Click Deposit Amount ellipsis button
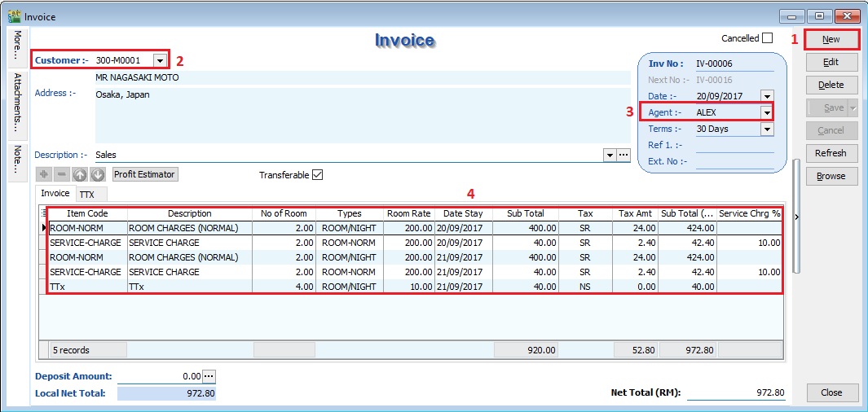Image resolution: width=868 pixels, height=412 pixels. tap(209, 376)
